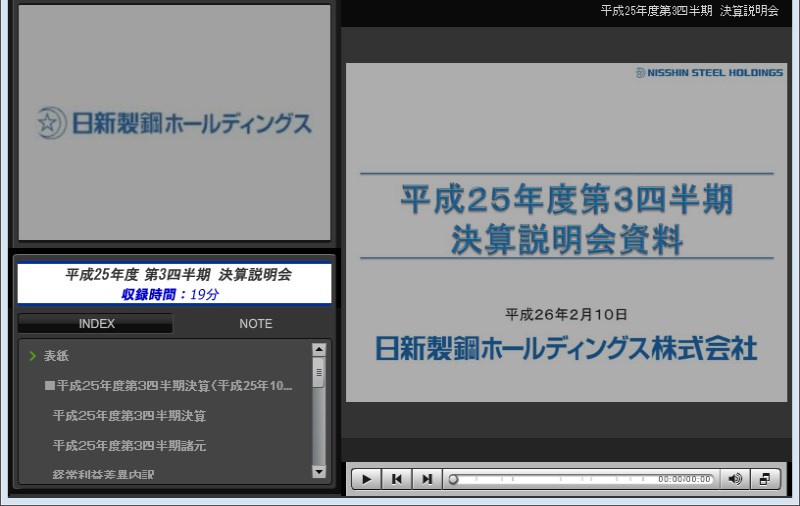The image size is (800, 506).
Task: Jump to 平成25年度第3四半期諸元 chapter
Action: click(x=129, y=445)
